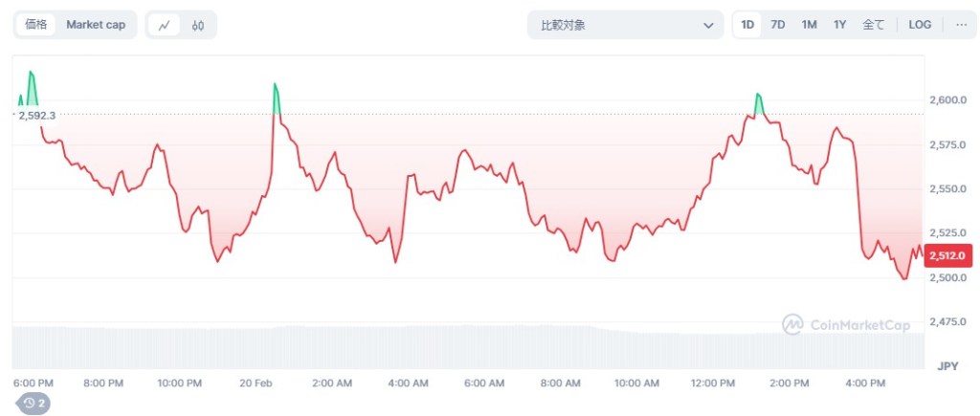The height and width of the screenshot is (416, 980).
Task: Expand the compare dropdown chevron arrow
Action: click(x=708, y=25)
